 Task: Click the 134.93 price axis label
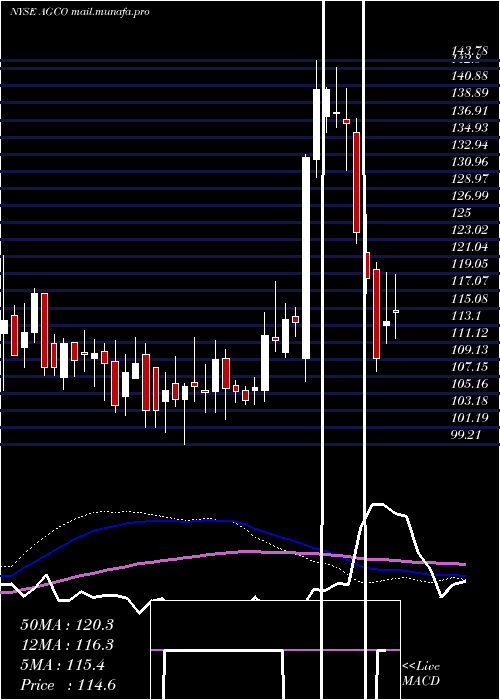coord(469,128)
